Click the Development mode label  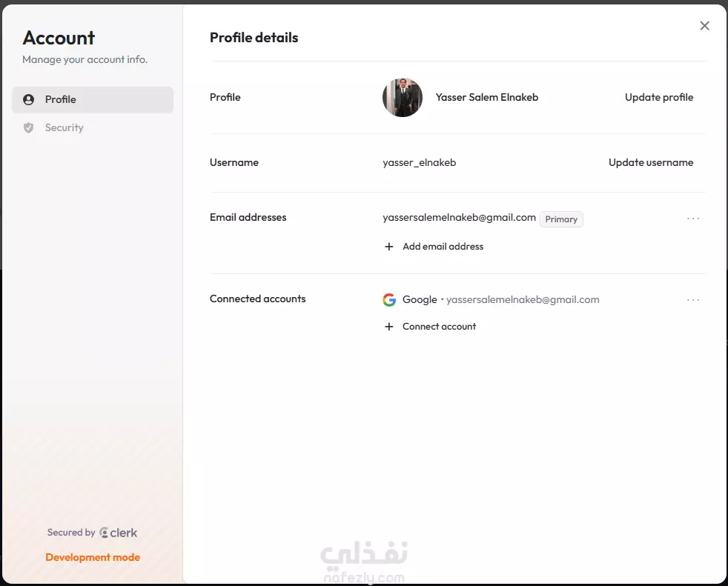tap(93, 557)
